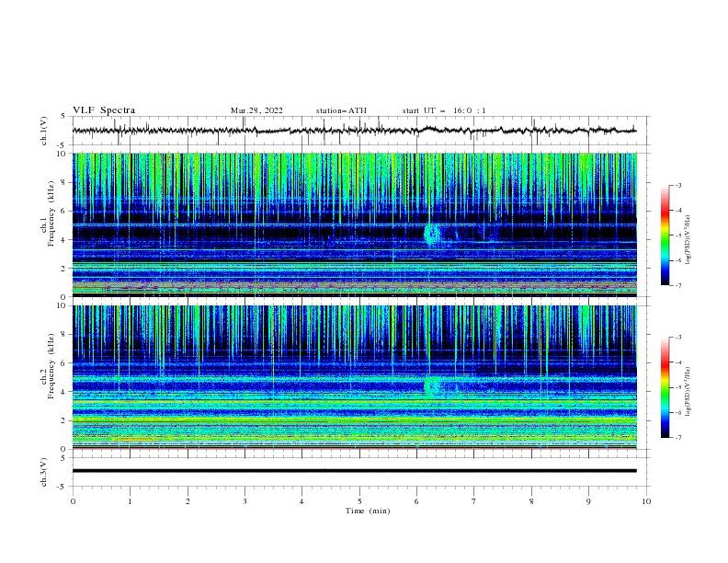Click time-axis tick label "2"
This screenshot has width=728, height=563.
188,501
